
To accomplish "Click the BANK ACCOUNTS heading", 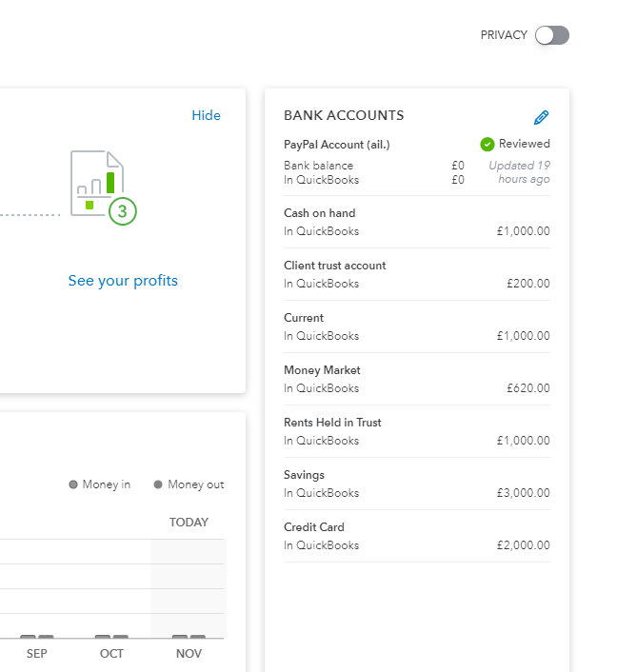I will pos(344,115).
